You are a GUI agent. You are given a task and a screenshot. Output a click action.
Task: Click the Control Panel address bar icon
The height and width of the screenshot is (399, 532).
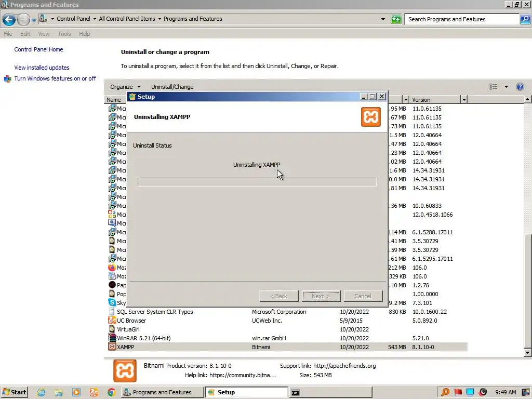[43, 18]
